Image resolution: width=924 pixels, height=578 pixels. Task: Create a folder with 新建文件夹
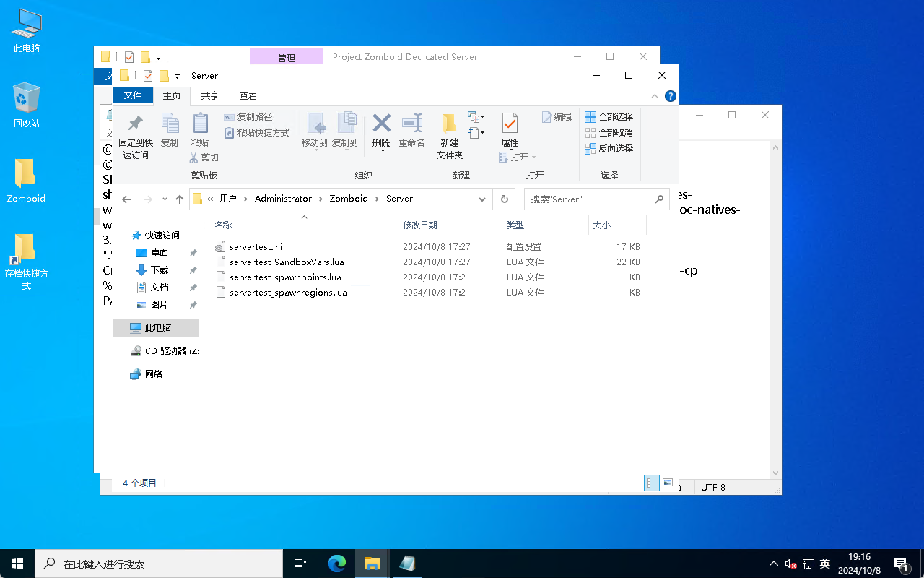point(450,137)
